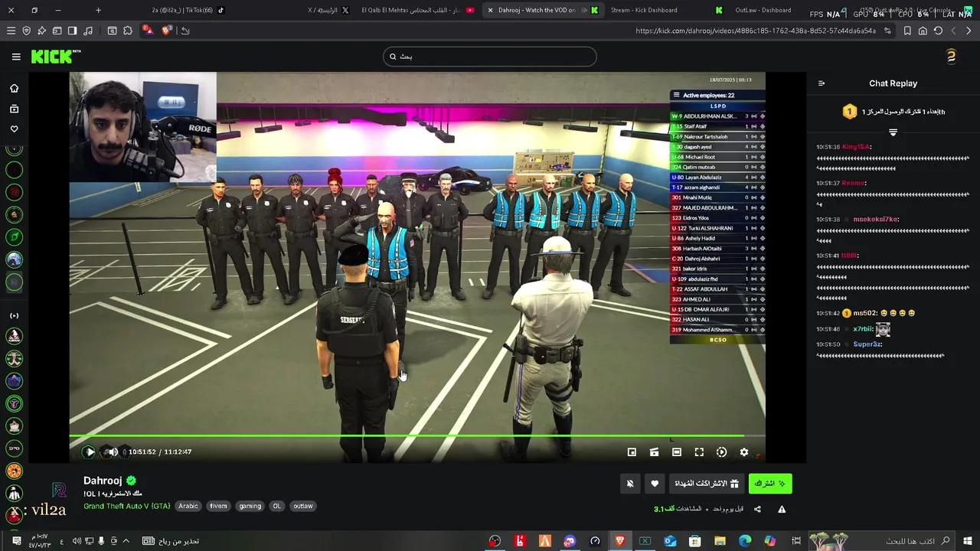Open Brave Rewards triangle icon

click(x=147, y=31)
